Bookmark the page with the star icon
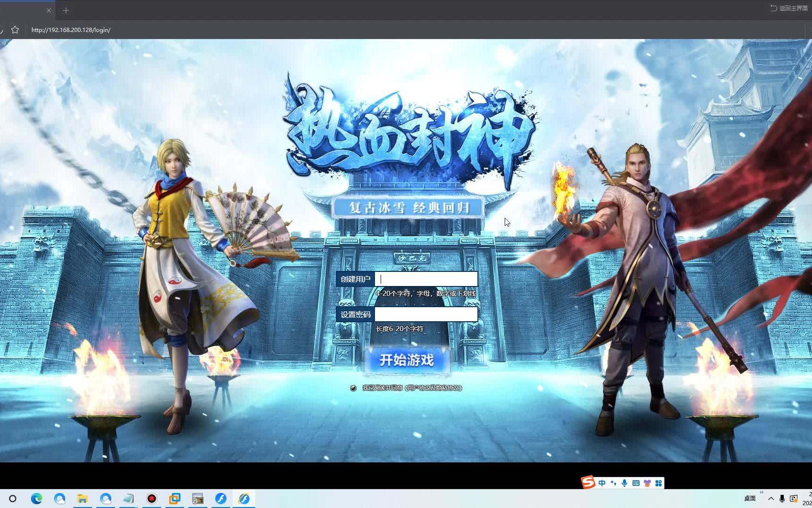812x508 pixels. [x=15, y=30]
